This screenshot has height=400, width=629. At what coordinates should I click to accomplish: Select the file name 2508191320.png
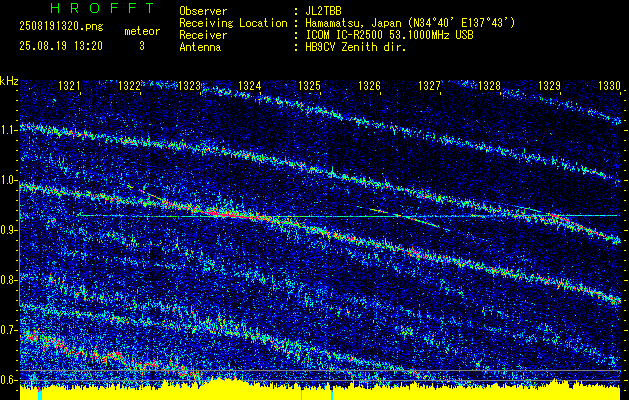point(61,27)
